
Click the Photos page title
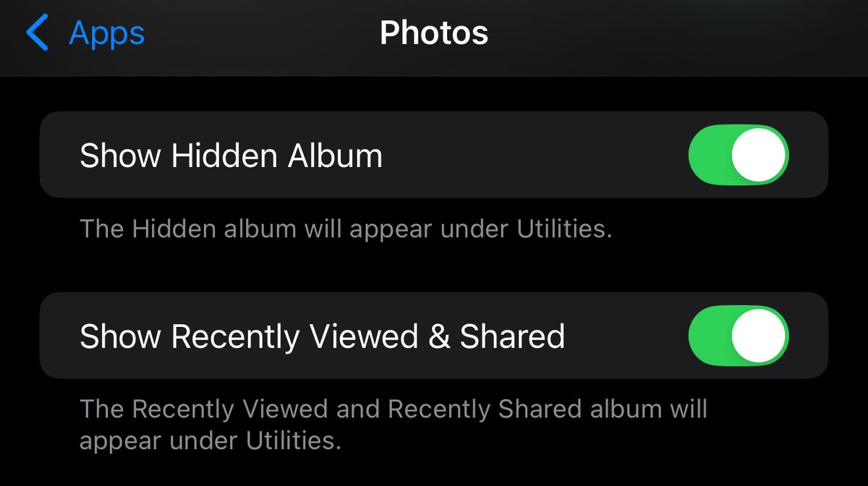pos(434,33)
